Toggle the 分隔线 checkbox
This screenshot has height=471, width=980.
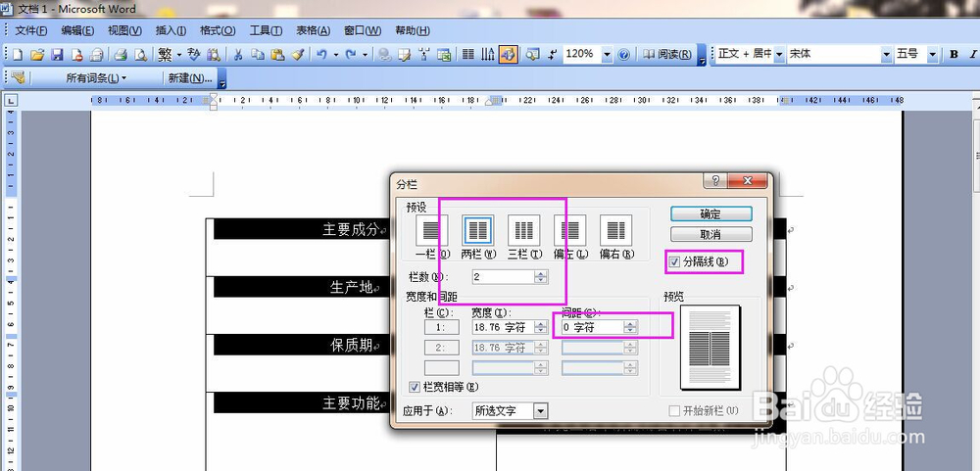pos(674,262)
